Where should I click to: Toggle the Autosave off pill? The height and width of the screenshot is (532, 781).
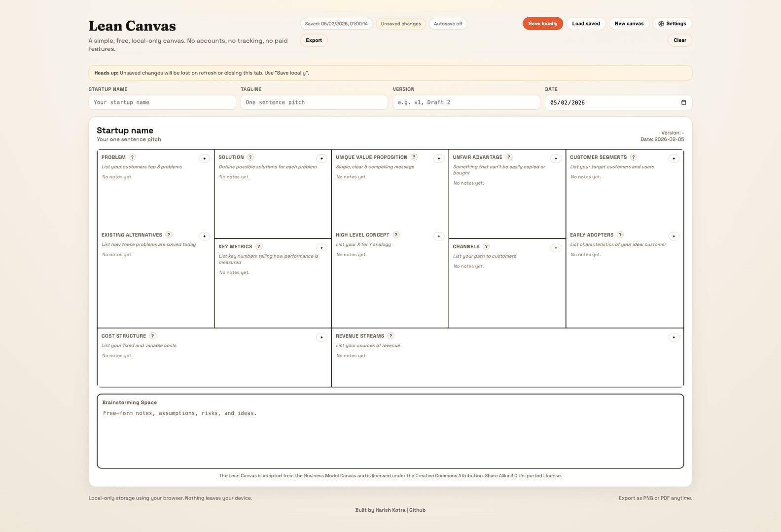[448, 24]
